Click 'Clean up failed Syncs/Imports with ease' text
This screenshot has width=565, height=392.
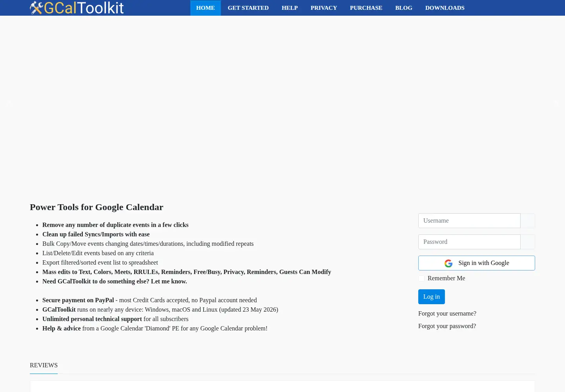tap(96, 234)
